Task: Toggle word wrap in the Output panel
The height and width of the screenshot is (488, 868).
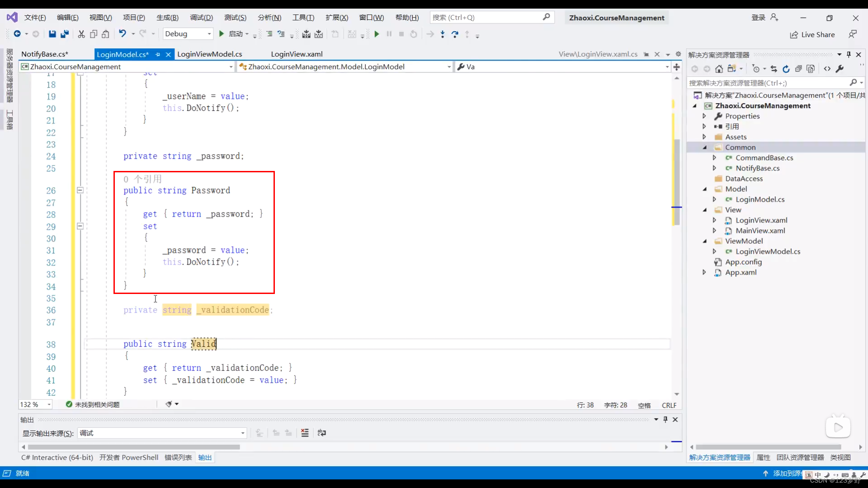Action: point(322,433)
